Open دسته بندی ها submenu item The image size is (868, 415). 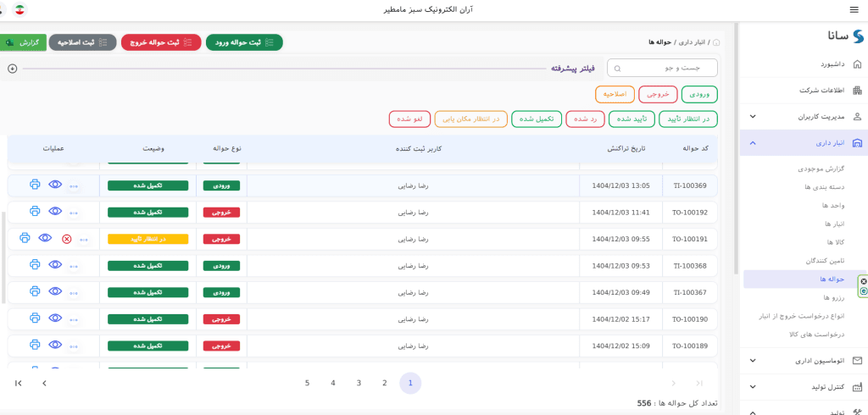click(x=824, y=187)
